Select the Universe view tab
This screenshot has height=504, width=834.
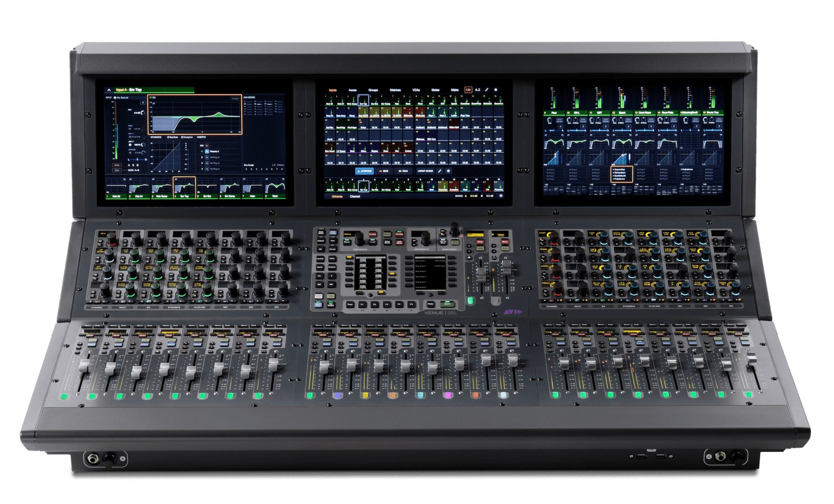tap(337, 196)
